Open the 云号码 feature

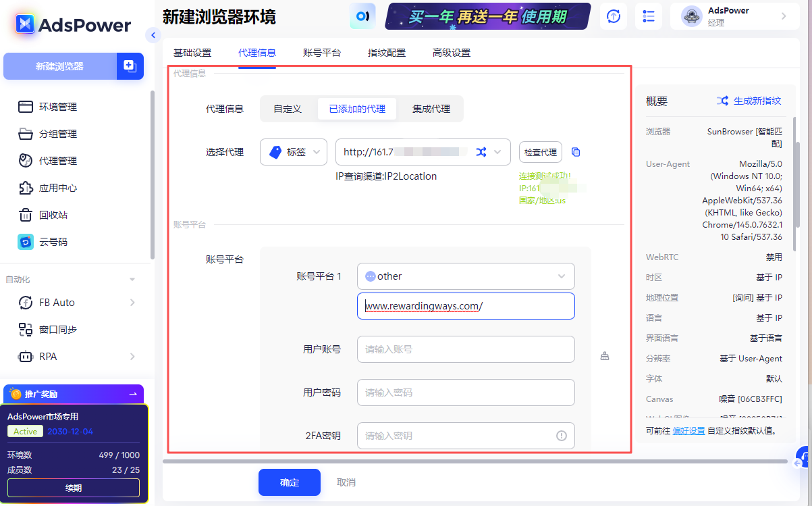(x=53, y=241)
